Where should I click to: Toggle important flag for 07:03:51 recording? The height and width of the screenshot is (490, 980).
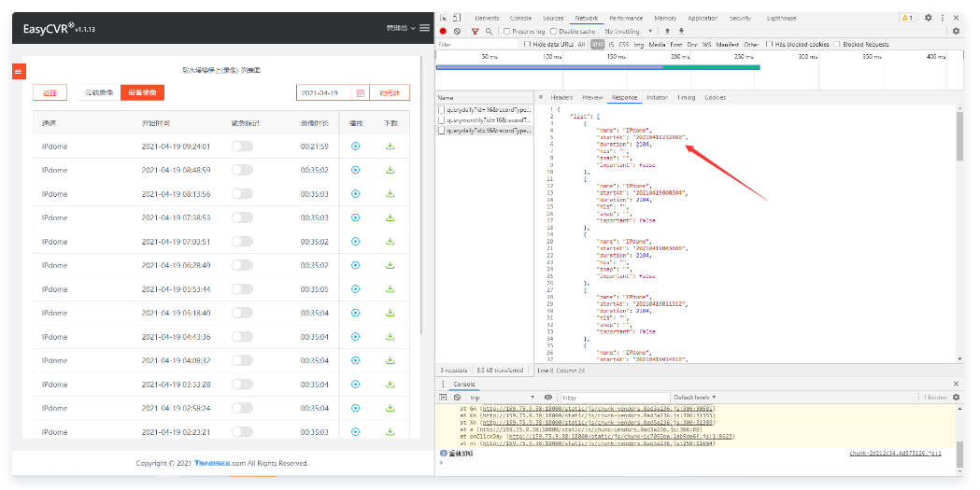coord(242,242)
